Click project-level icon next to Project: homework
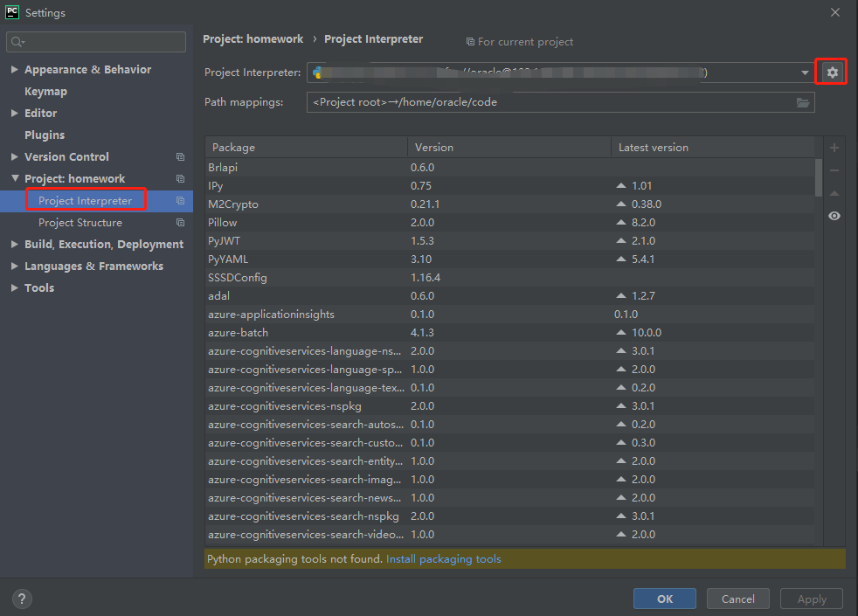The image size is (858, 616). (180, 179)
